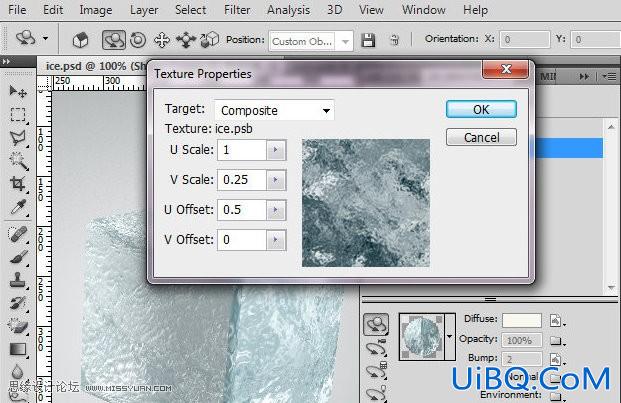Confirm Texture Properties with OK
621x403 pixels.
click(481, 109)
